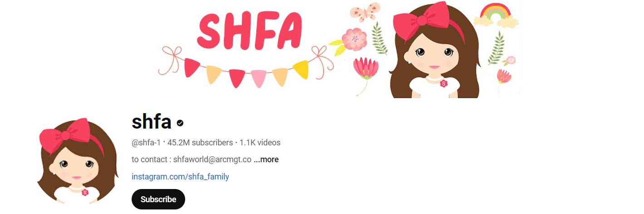This screenshot has height=214, width=644.
Task: Select the @shfa-1 channel handle
Action: [146, 143]
